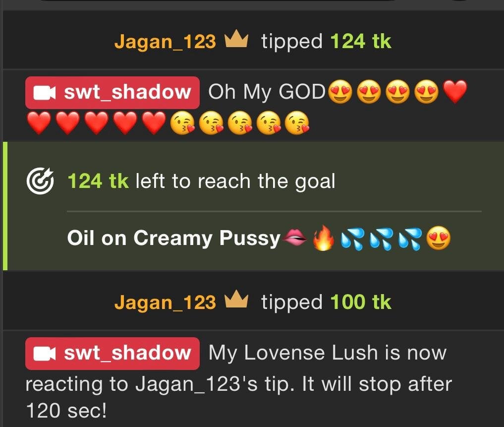Click the Lovense Lush reacting message text
This screenshot has height=427, width=504.
coord(239,382)
